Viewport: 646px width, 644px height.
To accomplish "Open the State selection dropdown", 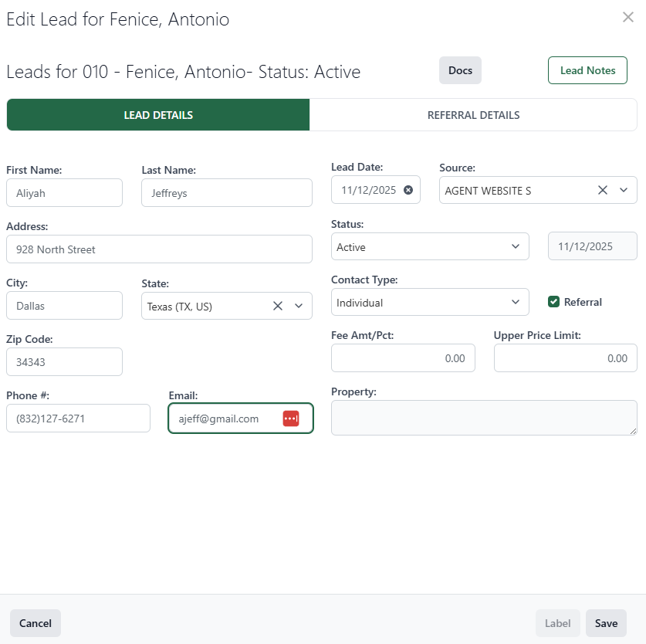I will pyautogui.click(x=299, y=305).
